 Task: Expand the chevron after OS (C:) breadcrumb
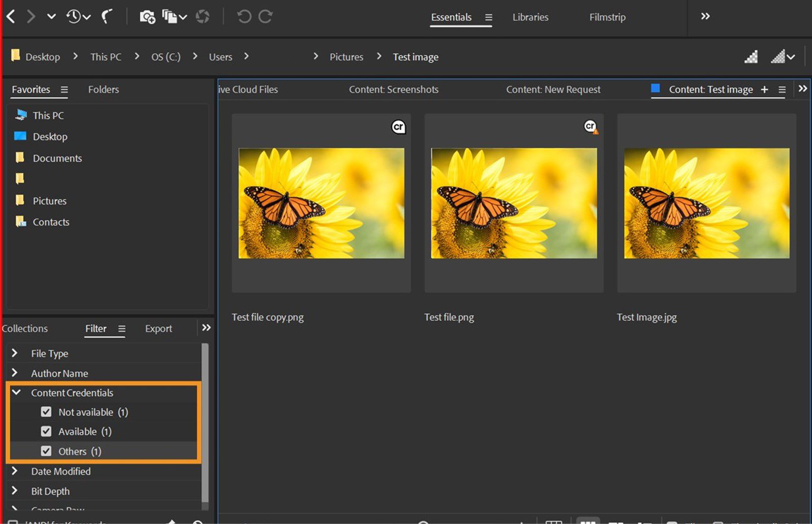(x=195, y=56)
